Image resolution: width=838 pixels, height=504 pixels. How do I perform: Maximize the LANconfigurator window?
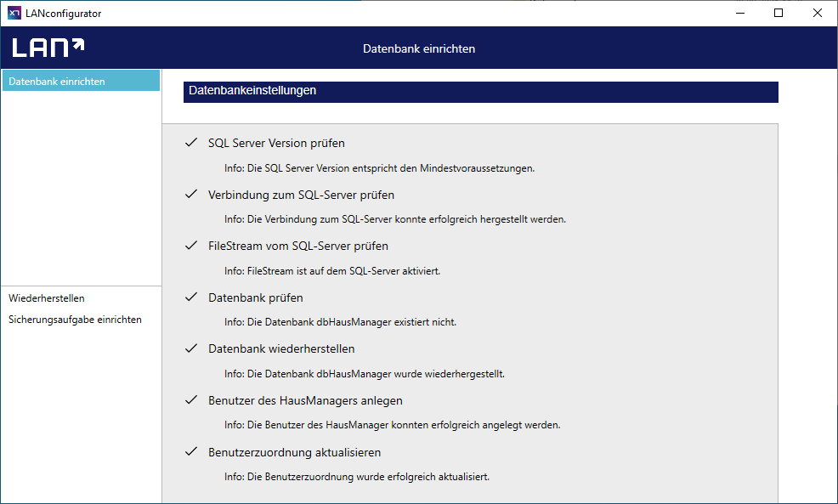[x=779, y=13]
